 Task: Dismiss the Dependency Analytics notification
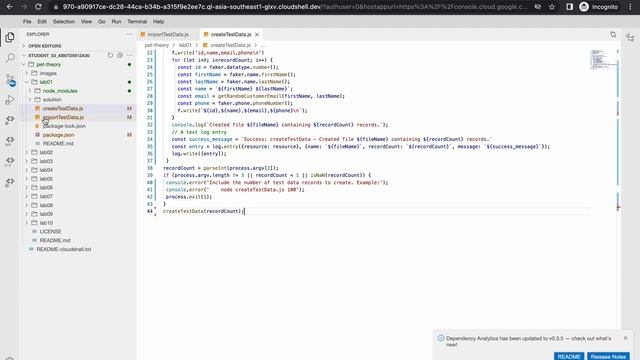[625, 338]
